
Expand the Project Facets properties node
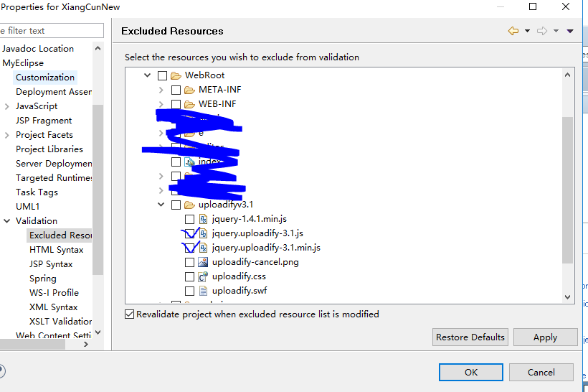point(6,135)
